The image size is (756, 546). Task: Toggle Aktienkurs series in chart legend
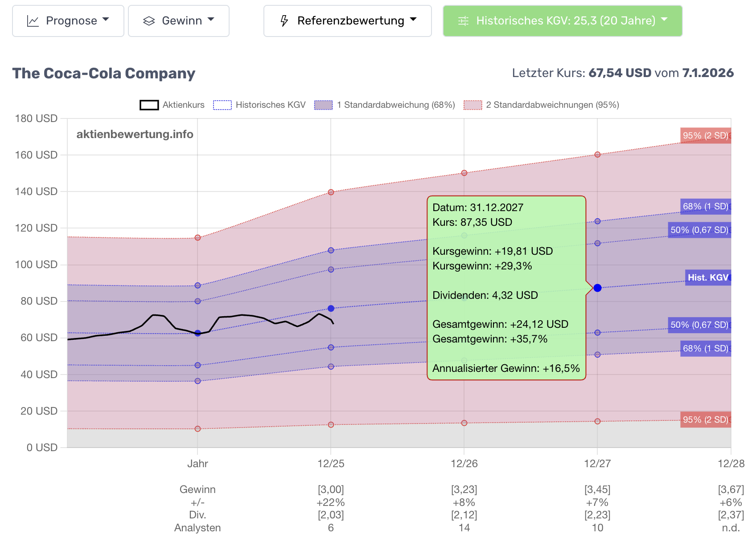coord(172,105)
